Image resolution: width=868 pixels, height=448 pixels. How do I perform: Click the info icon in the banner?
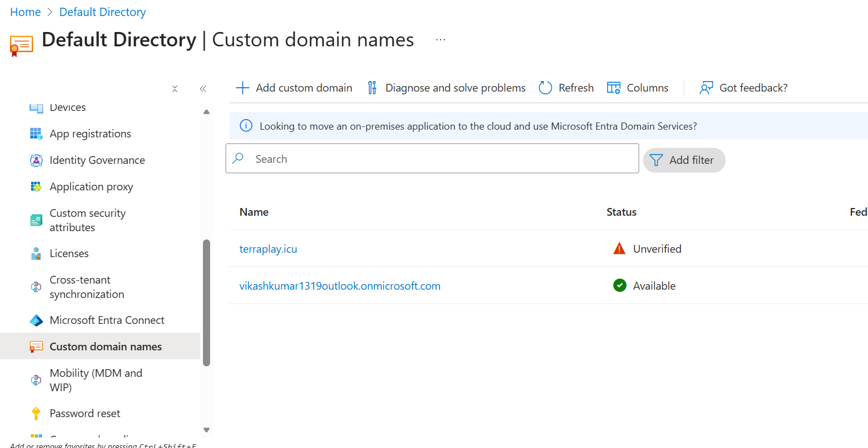[x=246, y=126]
